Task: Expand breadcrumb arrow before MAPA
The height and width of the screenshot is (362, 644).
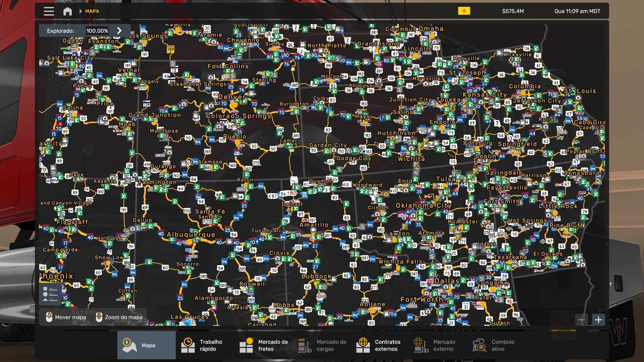Action: click(80, 11)
